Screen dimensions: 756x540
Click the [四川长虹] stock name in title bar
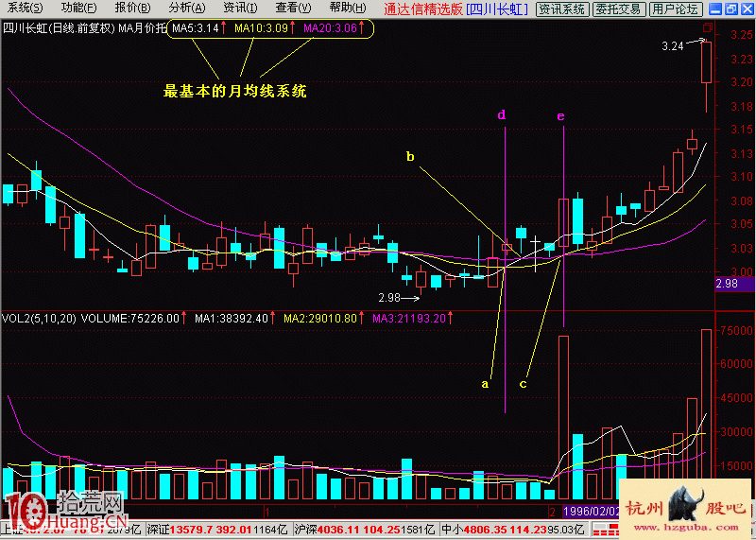(x=498, y=9)
